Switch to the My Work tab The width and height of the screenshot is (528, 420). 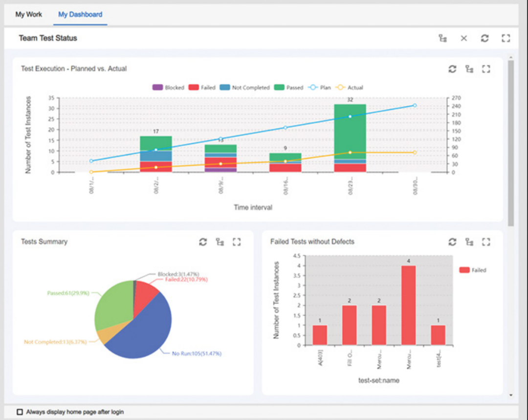[x=29, y=15]
